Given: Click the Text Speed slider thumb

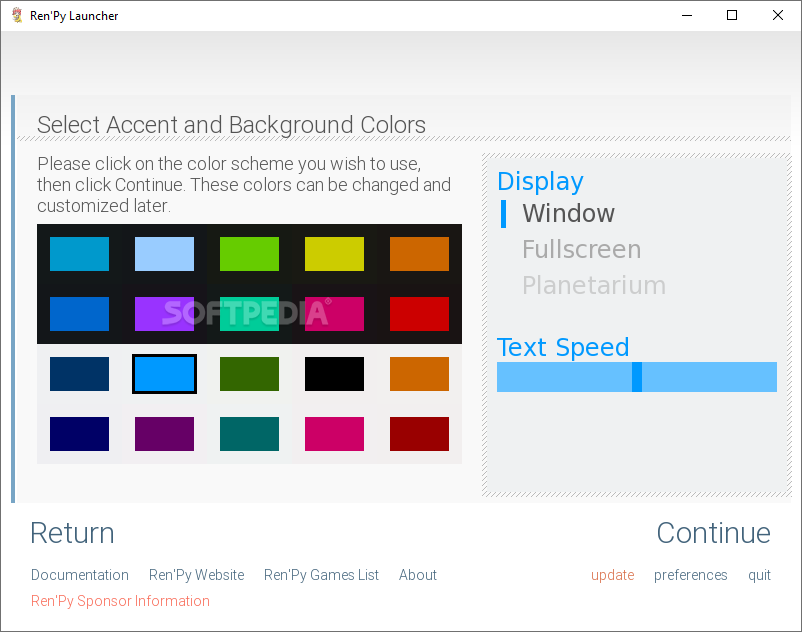Looking at the screenshot, I should click(637, 377).
